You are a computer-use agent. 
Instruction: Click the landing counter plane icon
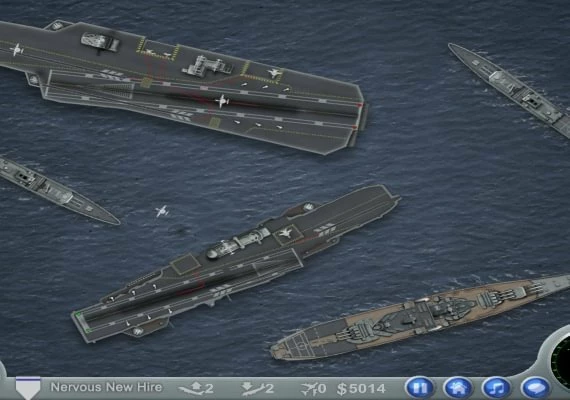252,389
